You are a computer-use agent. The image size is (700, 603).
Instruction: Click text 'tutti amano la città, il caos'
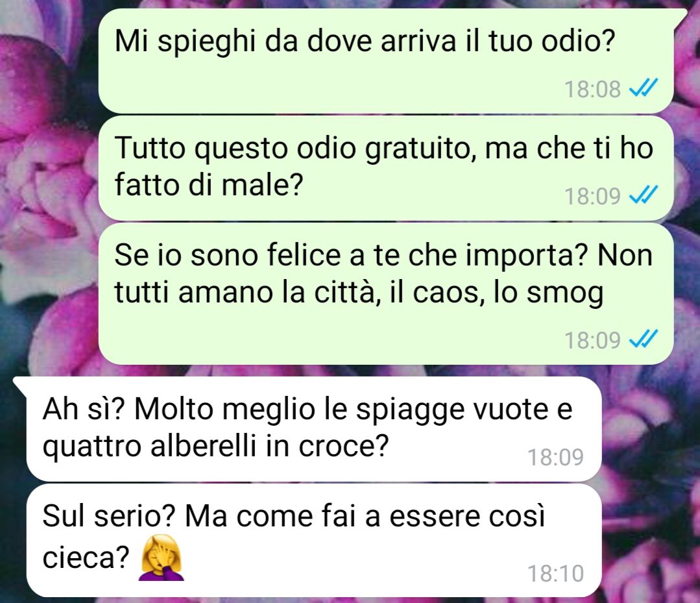coord(300,293)
